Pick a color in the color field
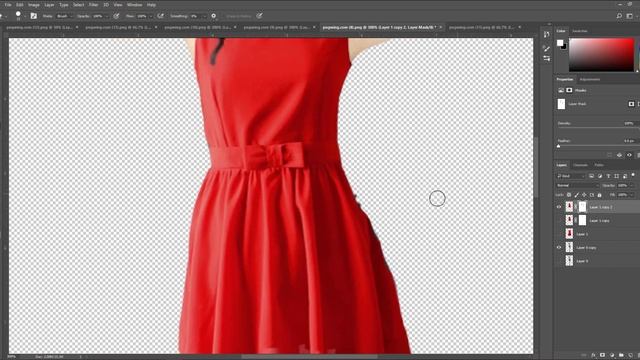The image size is (640, 360). point(601,55)
